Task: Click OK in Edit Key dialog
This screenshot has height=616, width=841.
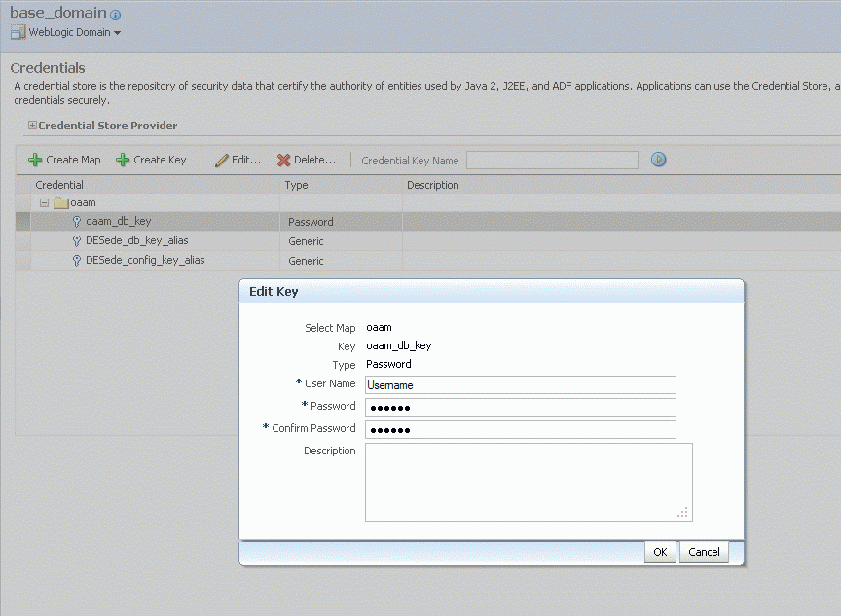Action: (x=660, y=552)
